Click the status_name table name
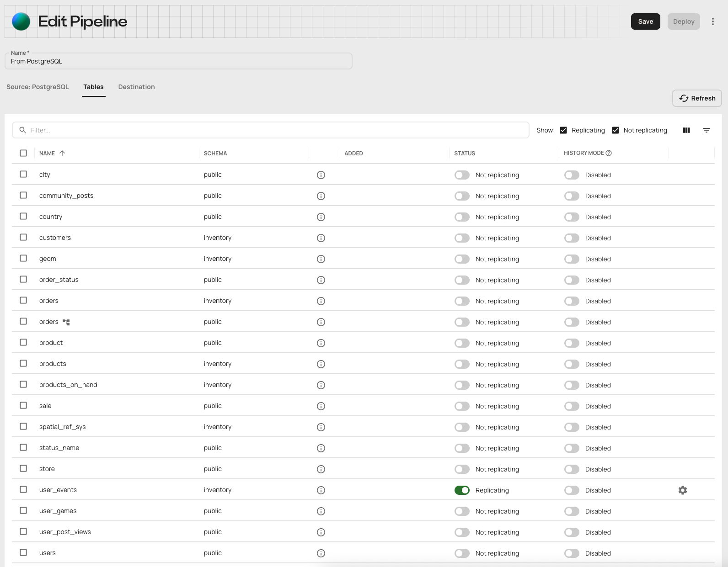728x567 pixels. point(59,448)
